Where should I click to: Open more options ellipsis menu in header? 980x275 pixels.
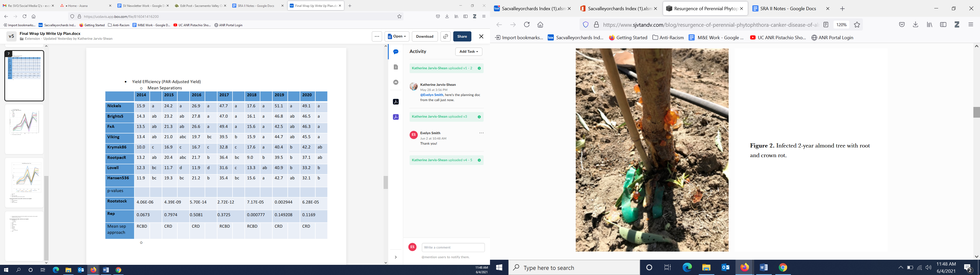(x=377, y=36)
